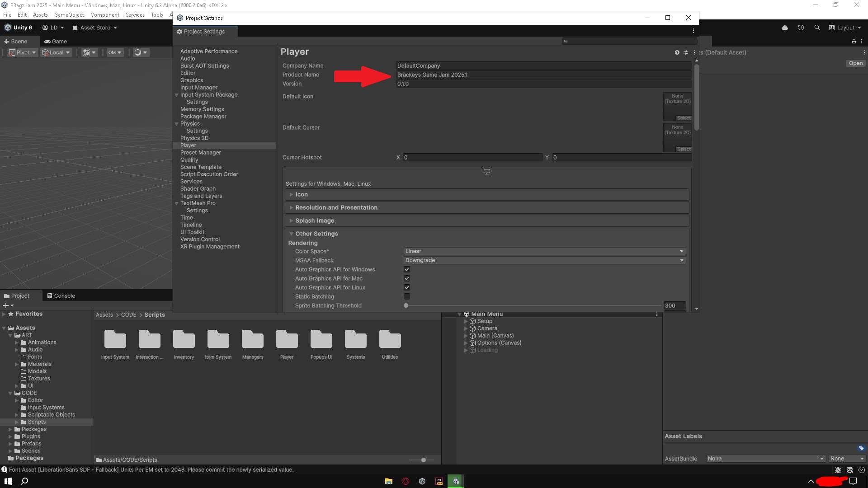Click Select under Default Cursor

[684, 149]
